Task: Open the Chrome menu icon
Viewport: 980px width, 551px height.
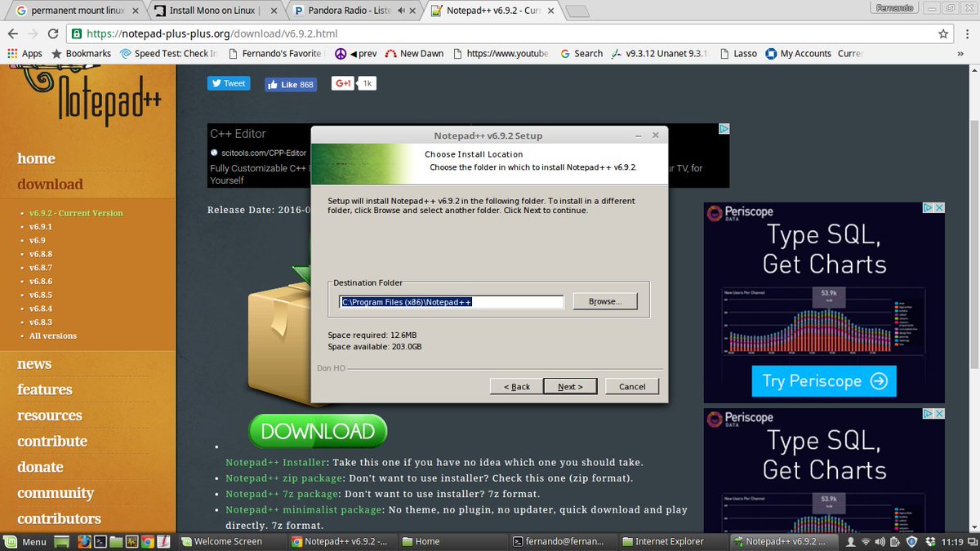Action: click(966, 34)
